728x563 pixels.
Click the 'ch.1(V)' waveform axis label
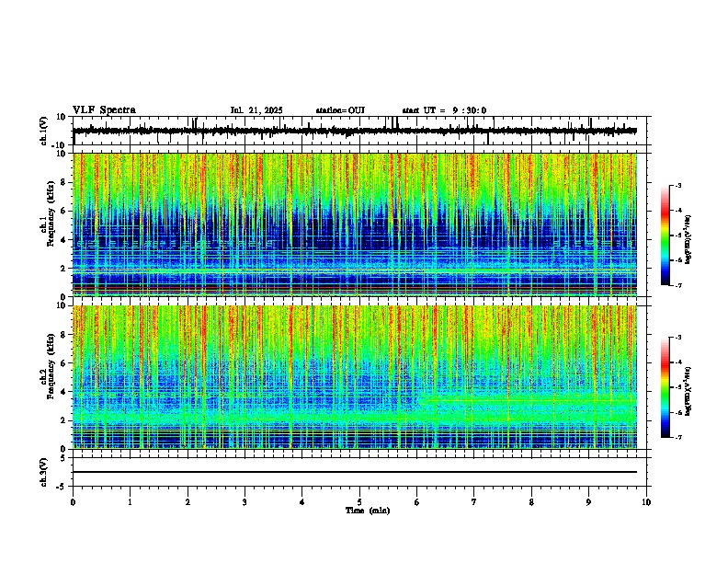click(x=44, y=131)
